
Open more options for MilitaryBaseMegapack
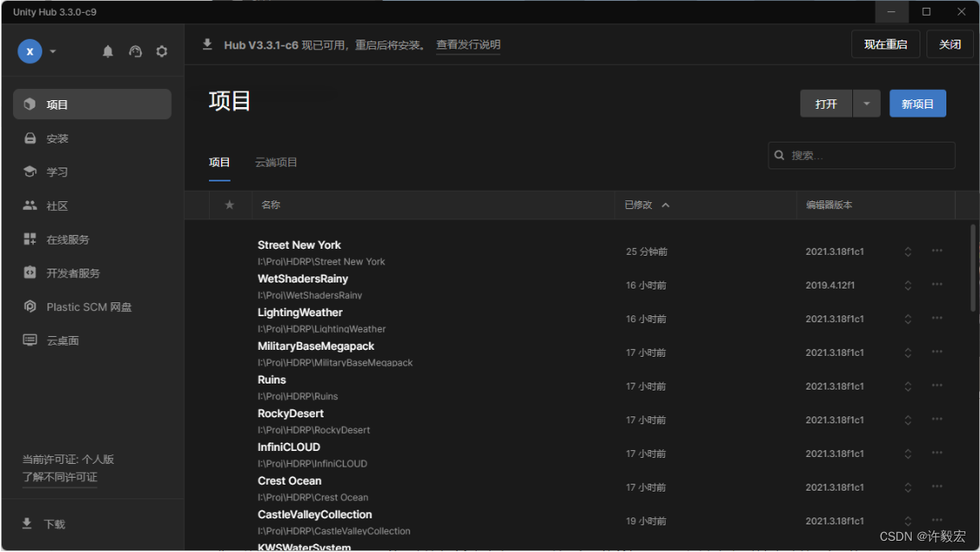click(x=937, y=352)
